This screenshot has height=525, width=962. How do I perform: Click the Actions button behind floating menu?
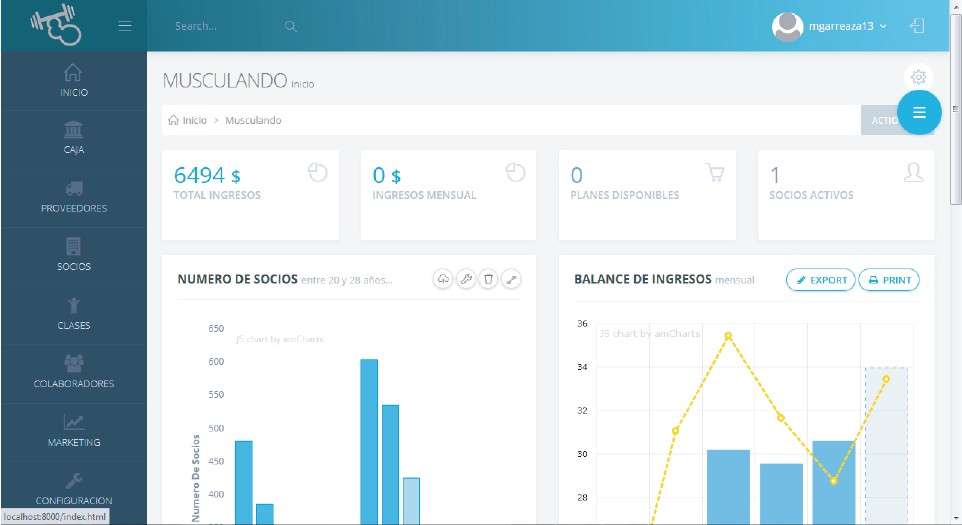coord(879,120)
